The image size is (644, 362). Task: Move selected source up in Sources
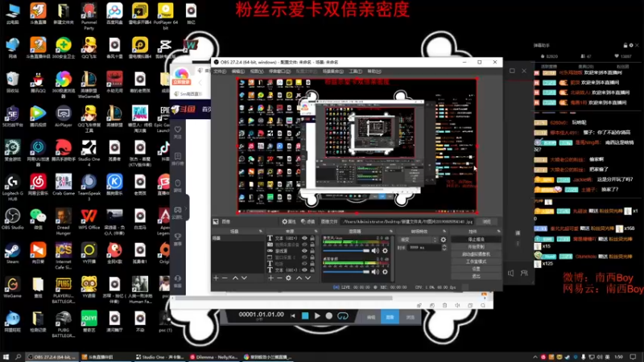click(x=299, y=278)
